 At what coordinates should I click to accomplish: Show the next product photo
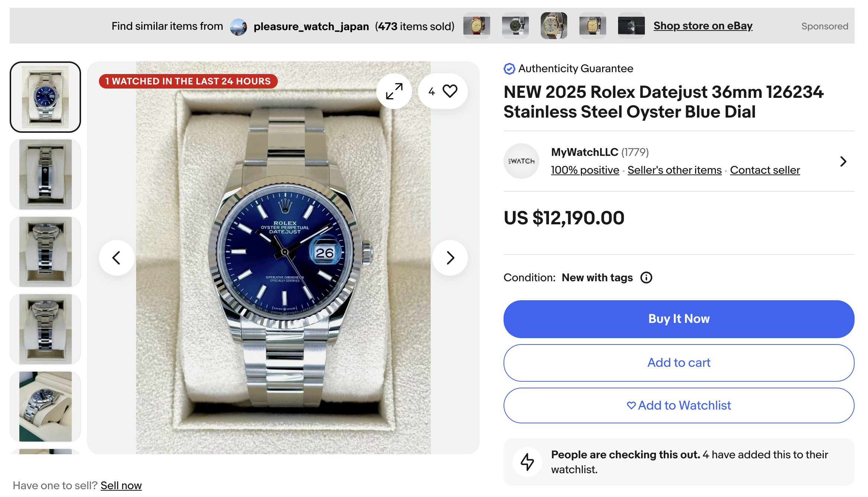pos(450,257)
